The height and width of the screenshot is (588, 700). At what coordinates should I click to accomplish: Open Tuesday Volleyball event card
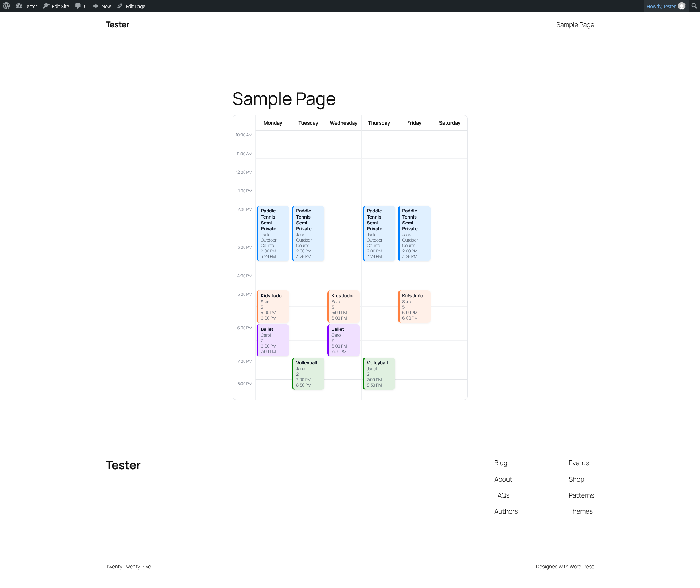[308, 374]
